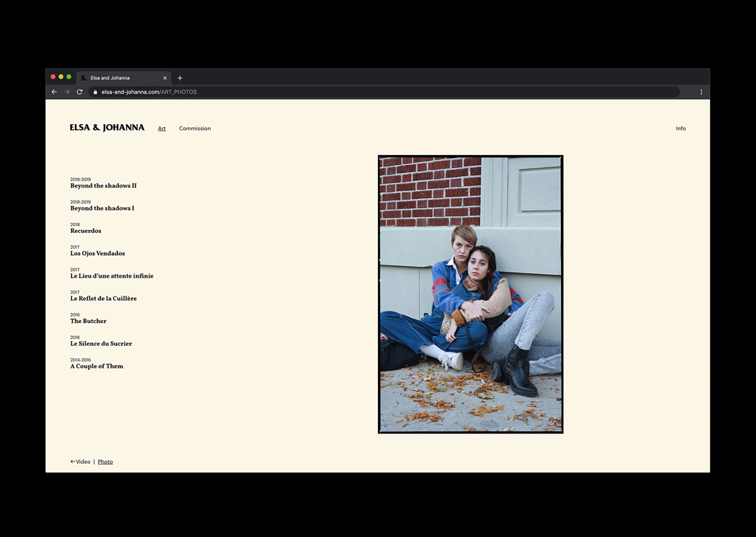Reload the page with the refresh icon
Viewport: 756px width, 537px height.
coord(79,92)
